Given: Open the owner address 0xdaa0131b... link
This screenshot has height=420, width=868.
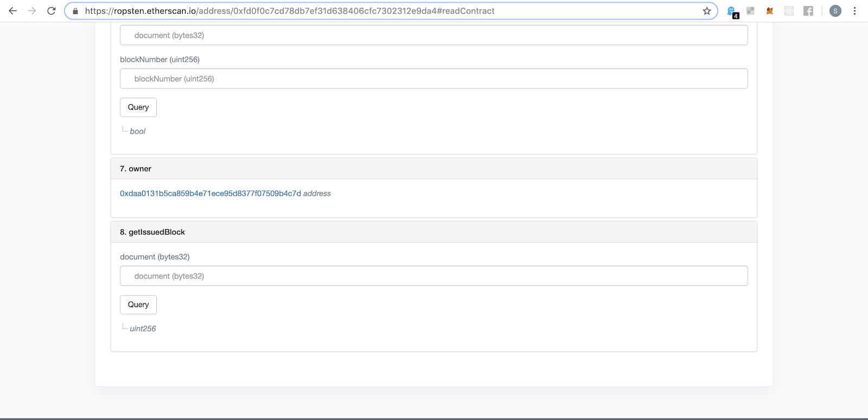Looking at the screenshot, I should click(x=210, y=194).
